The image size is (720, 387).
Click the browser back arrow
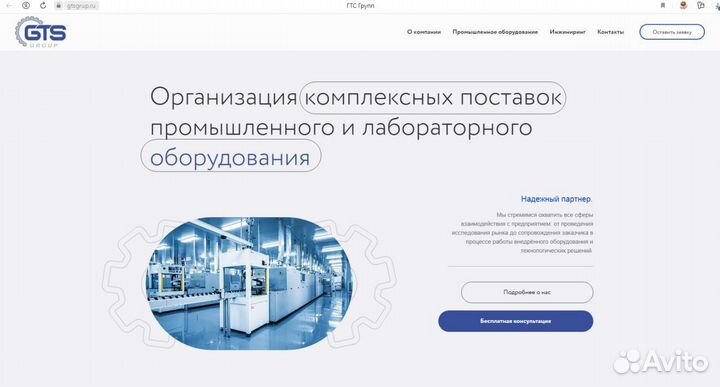point(9,6)
